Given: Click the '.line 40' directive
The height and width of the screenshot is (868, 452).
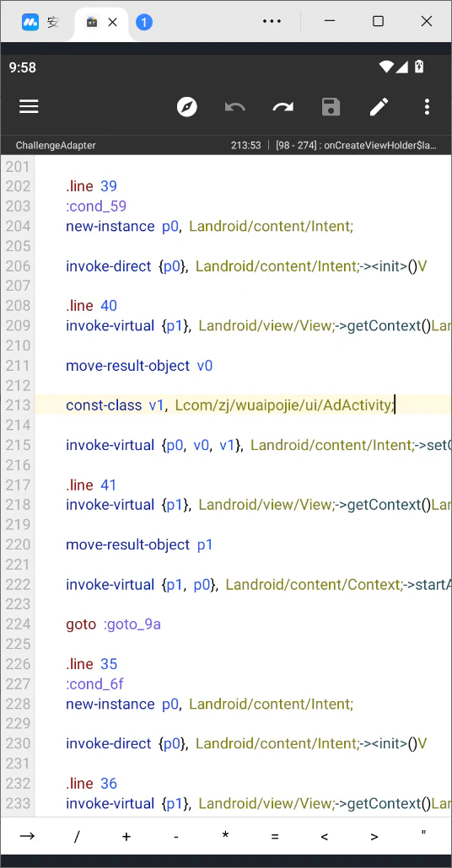Looking at the screenshot, I should pos(91,306).
